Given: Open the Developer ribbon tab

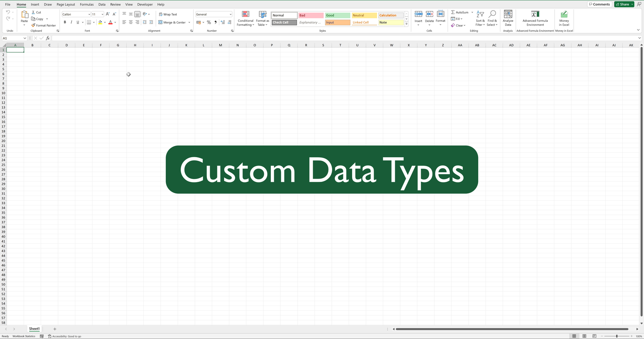Looking at the screenshot, I should 145,4.
